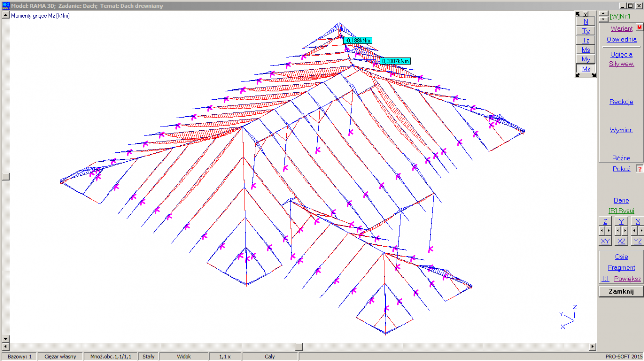The height and width of the screenshot is (361, 644).
Task: Open the Ugięcia deflection view
Action: point(621,54)
